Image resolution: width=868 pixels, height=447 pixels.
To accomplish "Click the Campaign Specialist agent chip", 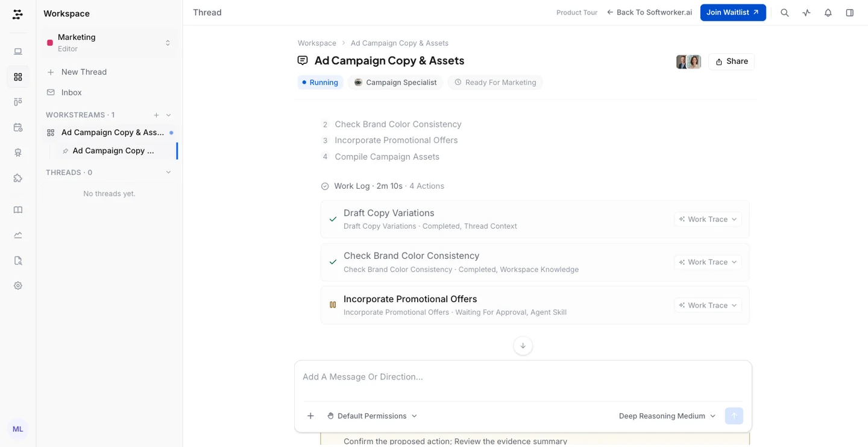I will pos(395,83).
